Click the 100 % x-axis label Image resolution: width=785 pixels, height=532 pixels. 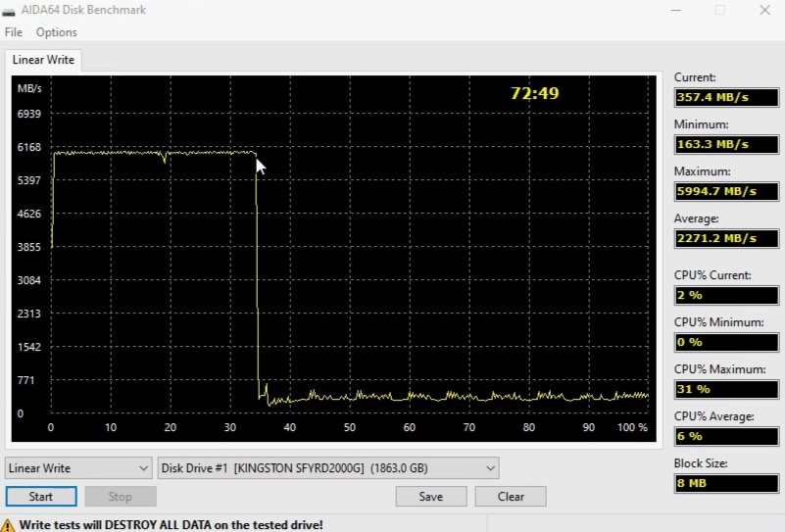pos(632,427)
